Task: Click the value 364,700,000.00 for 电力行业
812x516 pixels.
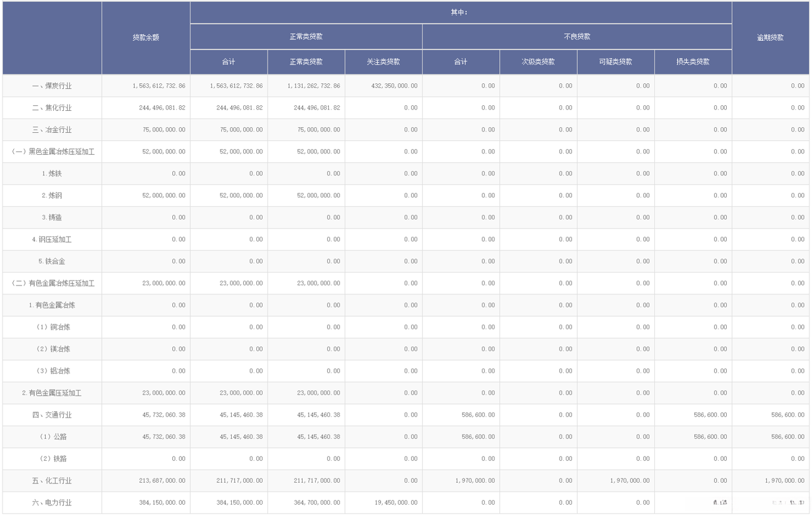Action: [317, 502]
